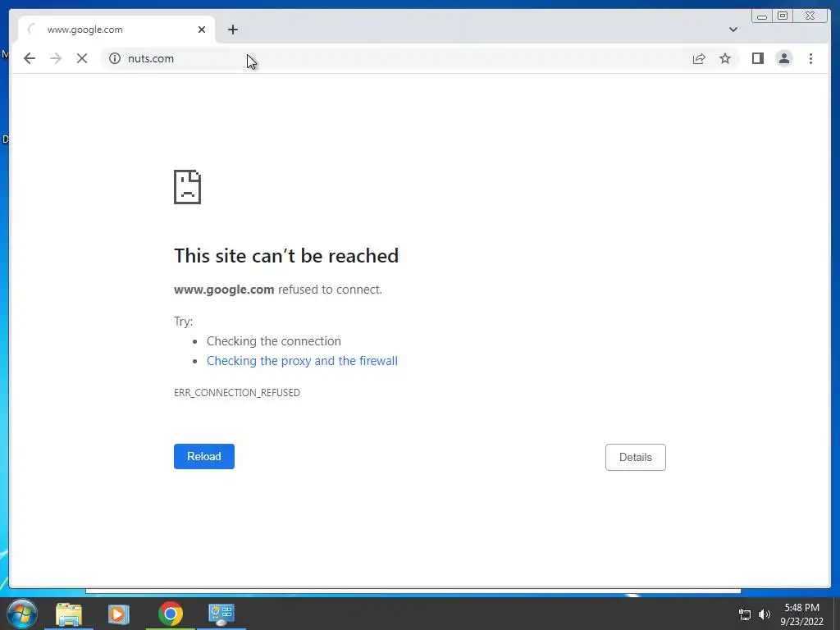
Task: Share this page via the share icon
Action: (x=699, y=58)
